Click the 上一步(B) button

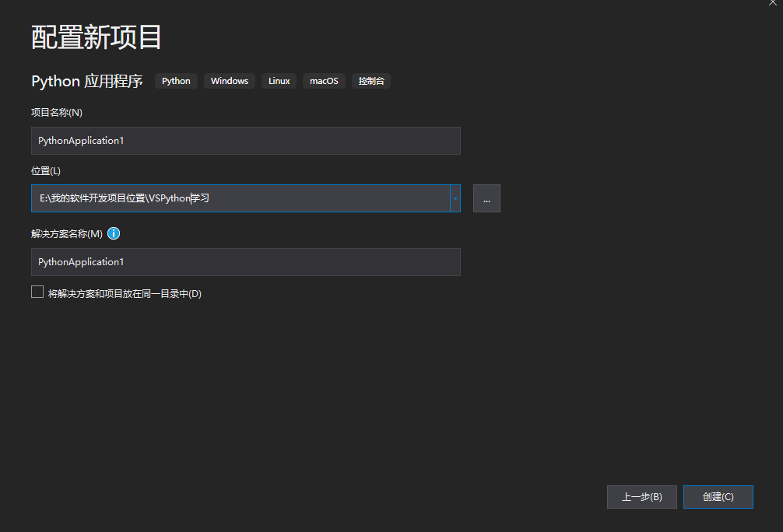pyautogui.click(x=641, y=497)
